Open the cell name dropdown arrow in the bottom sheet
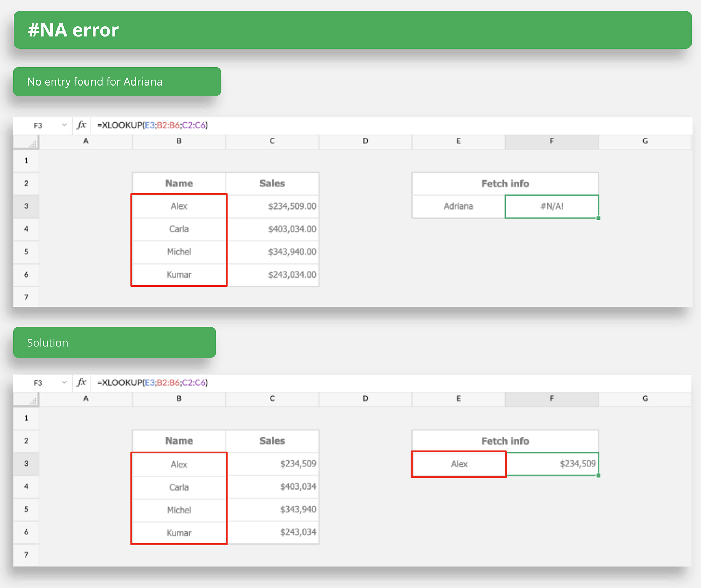This screenshot has width=701, height=588. click(x=64, y=382)
